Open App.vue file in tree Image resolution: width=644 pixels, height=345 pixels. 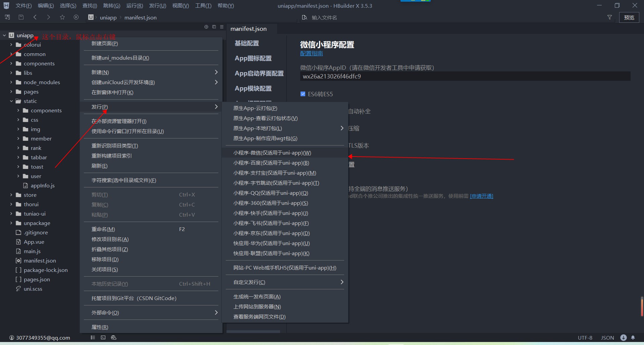click(34, 242)
